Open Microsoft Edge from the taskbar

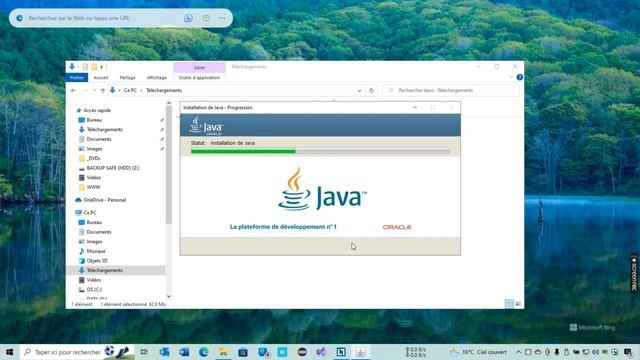(x=204, y=352)
